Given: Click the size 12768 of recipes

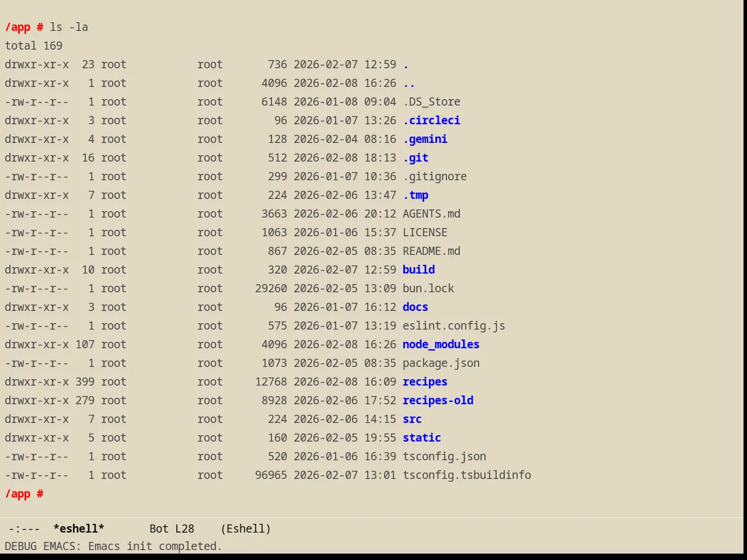Looking at the screenshot, I should point(271,381).
